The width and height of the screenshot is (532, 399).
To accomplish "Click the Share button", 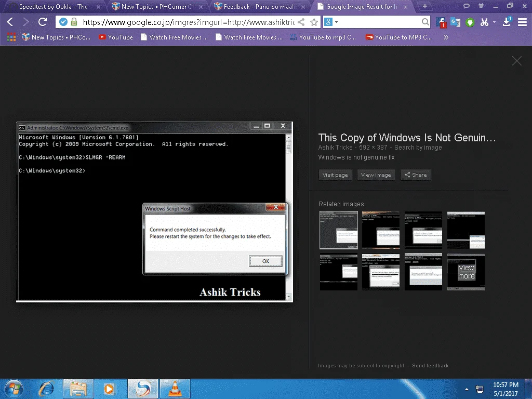I will 416,175.
